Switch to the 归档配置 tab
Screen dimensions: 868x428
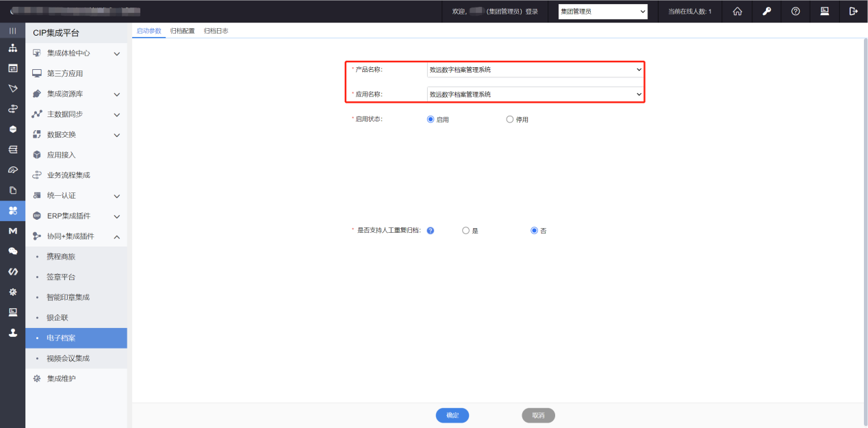[x=182, y=31]
